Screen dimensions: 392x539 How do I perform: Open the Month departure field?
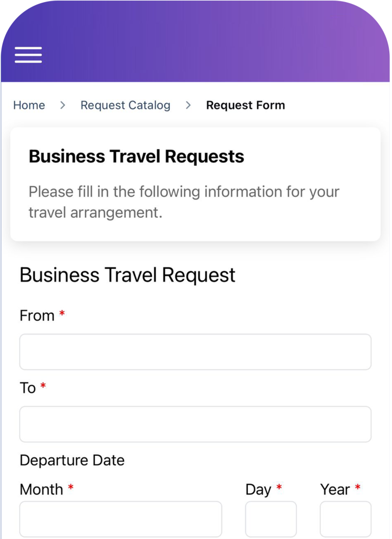click(x=120, y=519)
